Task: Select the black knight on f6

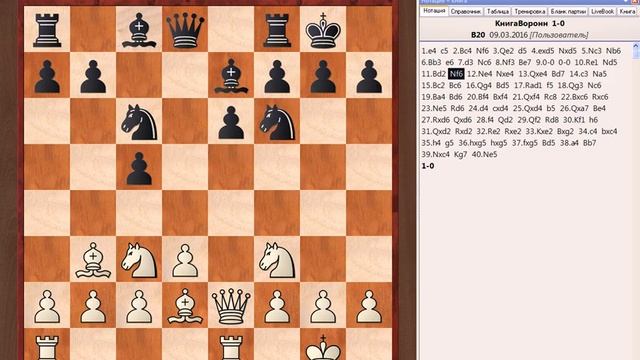Action: pyautogui.click(x=277, y=122)
